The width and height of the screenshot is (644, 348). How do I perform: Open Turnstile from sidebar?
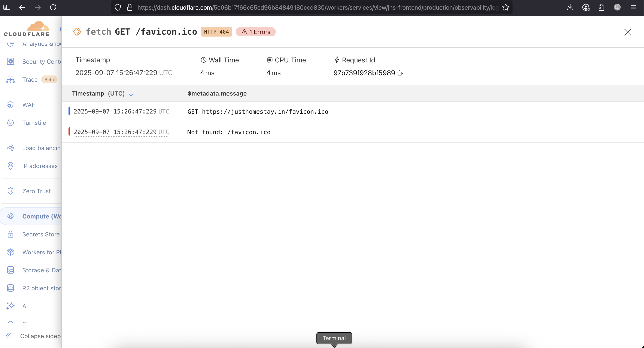click(34, 122)
